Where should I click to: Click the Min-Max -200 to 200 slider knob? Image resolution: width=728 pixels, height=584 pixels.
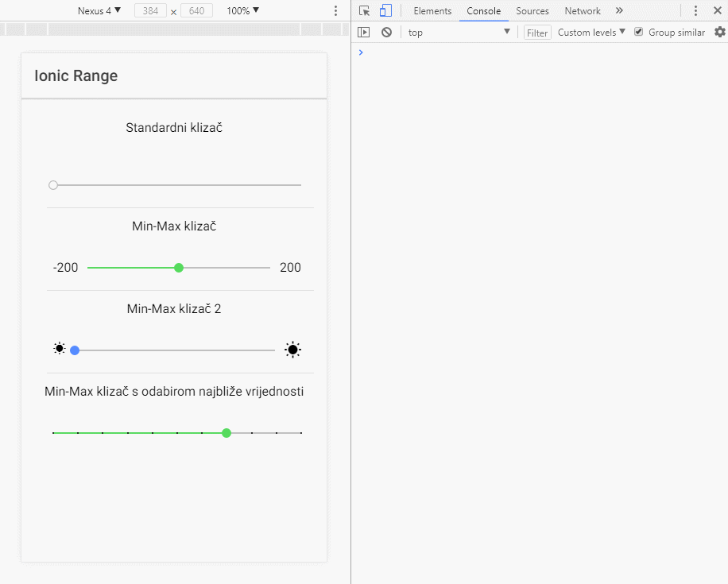point(179,268)
